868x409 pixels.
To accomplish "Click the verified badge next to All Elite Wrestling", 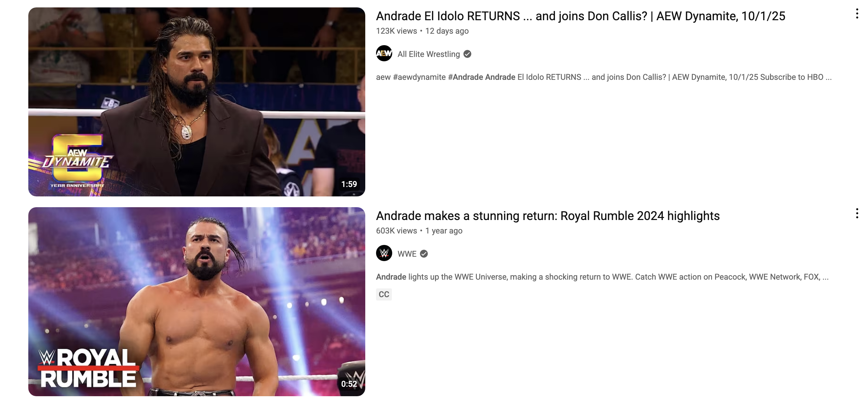I will point(467,54).
